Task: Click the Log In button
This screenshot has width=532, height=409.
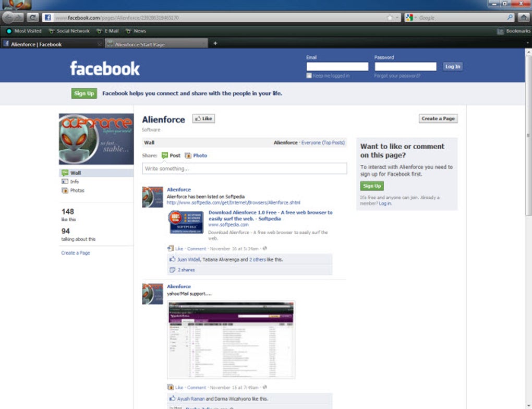Action: pyautogui.click(x=453, y=67)
